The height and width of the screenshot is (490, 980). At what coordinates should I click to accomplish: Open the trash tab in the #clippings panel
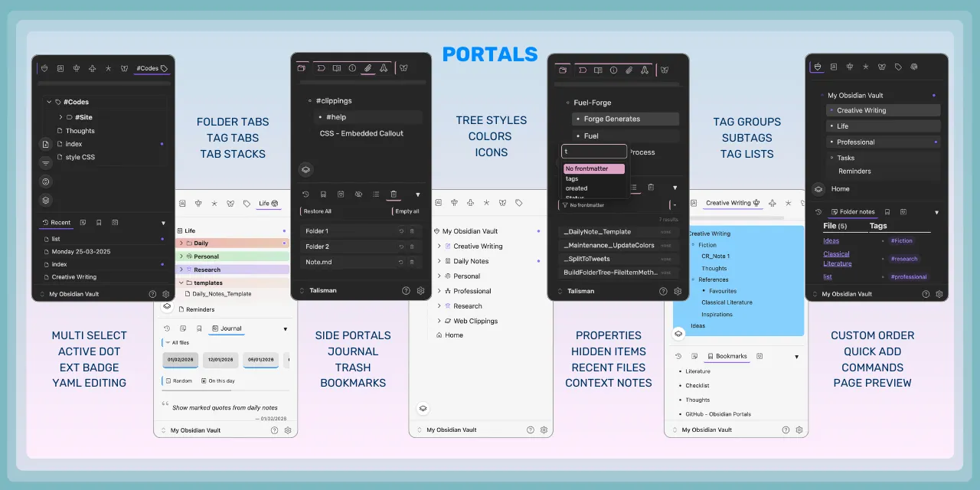[394, 194]
